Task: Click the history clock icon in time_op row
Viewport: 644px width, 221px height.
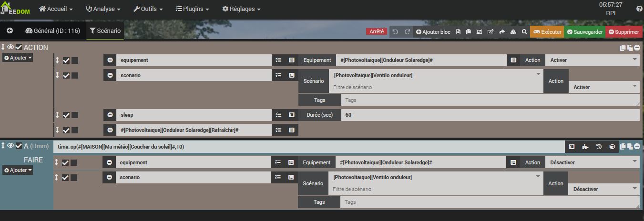Action: tap(599, 147)
